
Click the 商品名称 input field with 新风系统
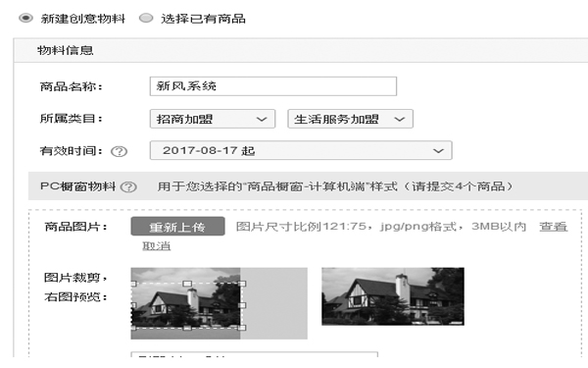(x=273, y=86)
